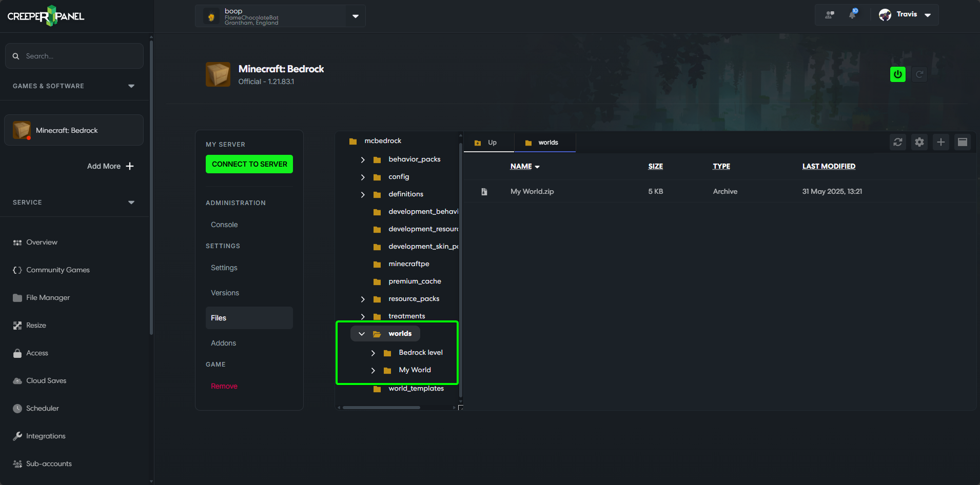The width and height of the screenshot is (980, 485).
Task: Click the Scheduler clock icon in the sidebar
Action: point(17,408)
